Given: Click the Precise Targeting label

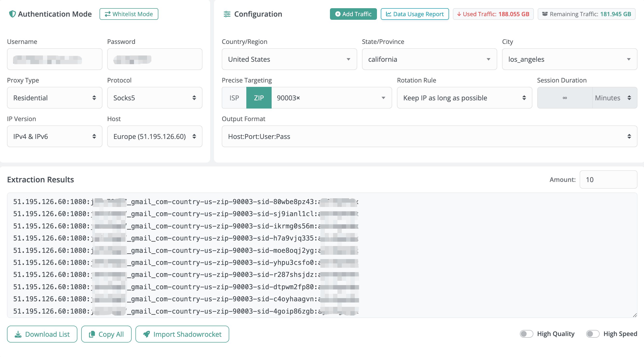Looking at the screenshot, I should pos(247,80).
